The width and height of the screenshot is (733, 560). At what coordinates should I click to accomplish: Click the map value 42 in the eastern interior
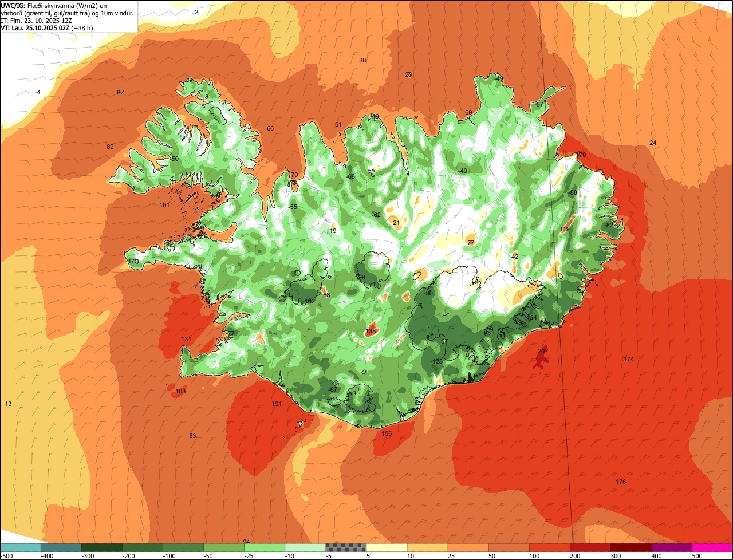point(515,257)
